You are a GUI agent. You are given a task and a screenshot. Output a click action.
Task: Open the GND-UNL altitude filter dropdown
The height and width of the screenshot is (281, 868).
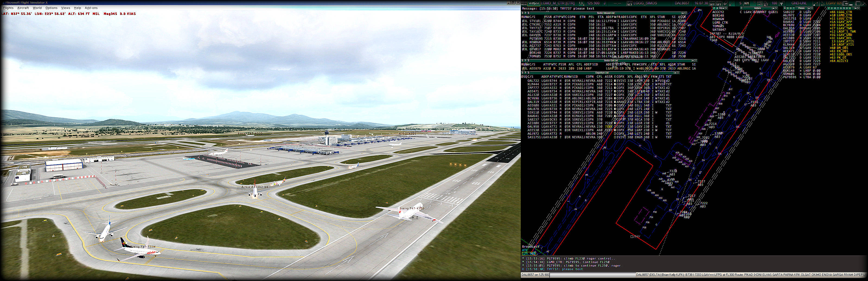[799, 3]
